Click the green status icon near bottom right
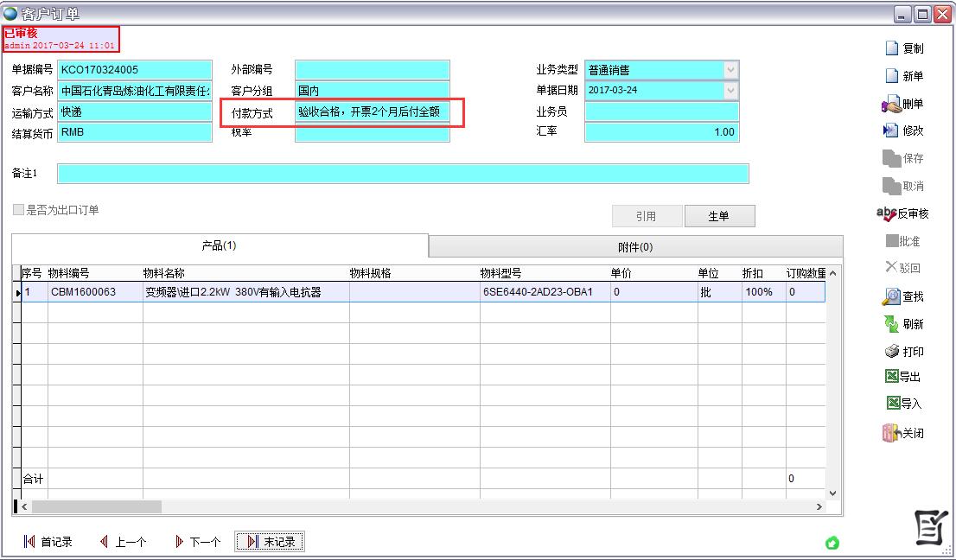The image size is (956, 560). [x=832, y=542]
